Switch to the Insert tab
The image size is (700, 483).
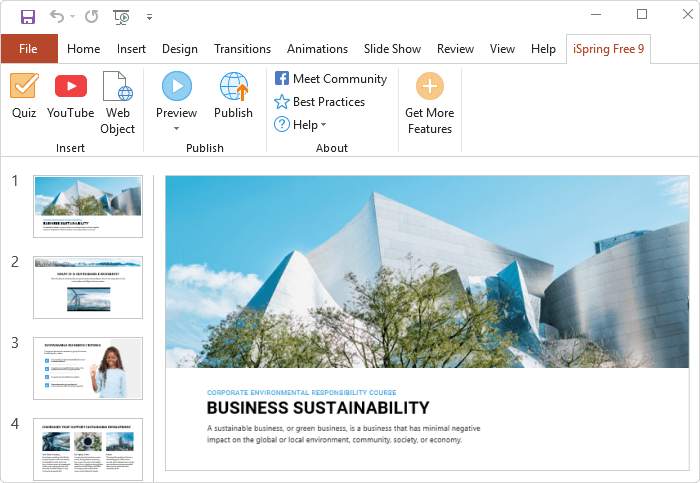[131, 49]
